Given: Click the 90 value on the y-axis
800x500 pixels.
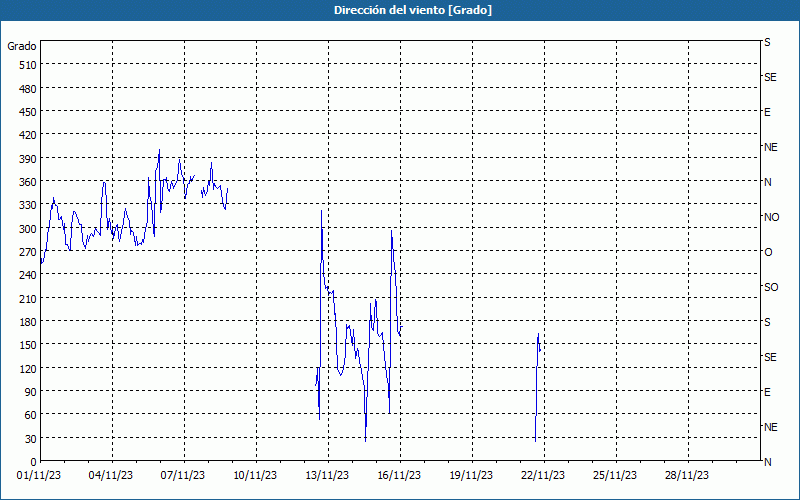Looking at the screenshot, I should pos(31,392).
